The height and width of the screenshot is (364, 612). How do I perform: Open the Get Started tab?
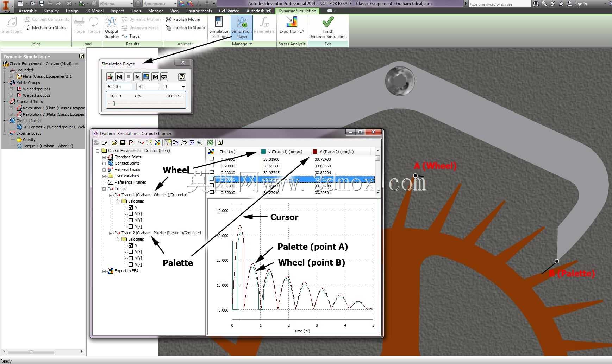pos(229,11)
